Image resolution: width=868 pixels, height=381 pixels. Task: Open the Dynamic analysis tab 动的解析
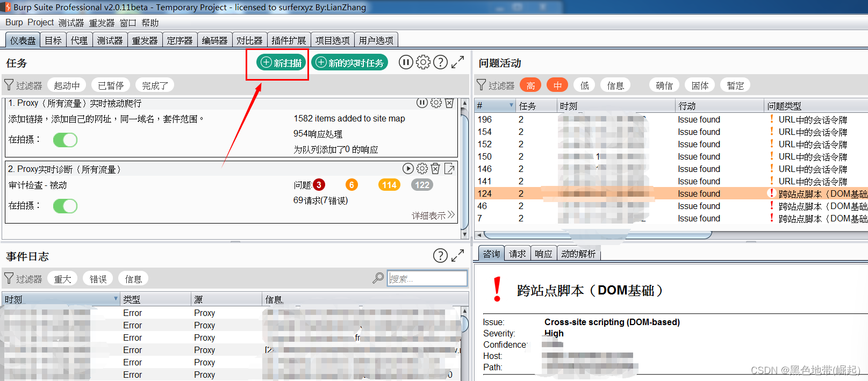[578, 254]
